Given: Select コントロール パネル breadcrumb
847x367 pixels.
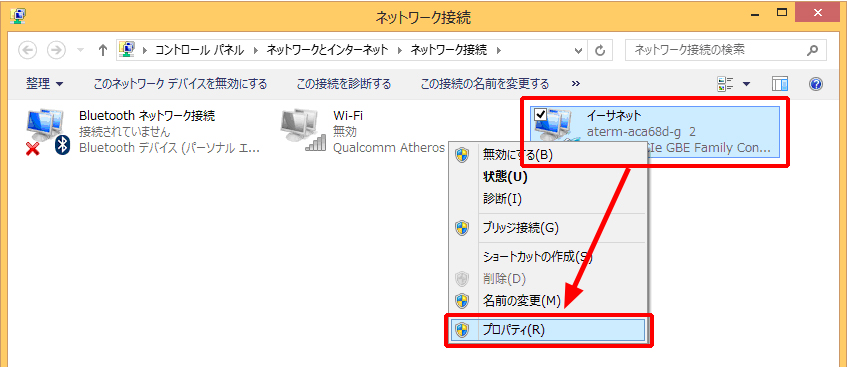Looking at the screenshot, I should (200, 50).
